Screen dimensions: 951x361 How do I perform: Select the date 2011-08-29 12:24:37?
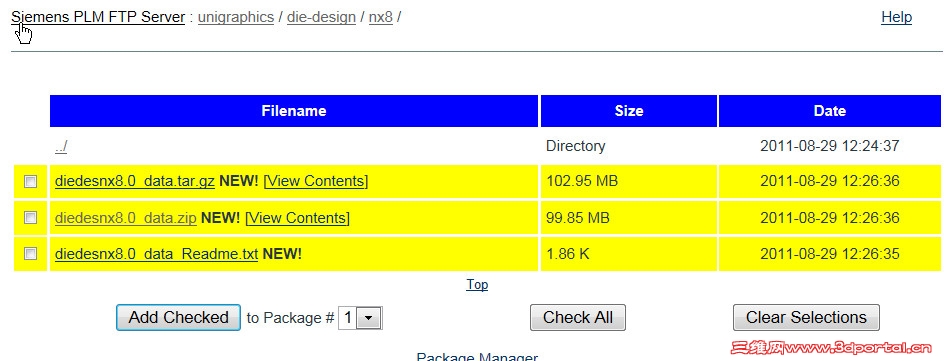pos(829,146)
